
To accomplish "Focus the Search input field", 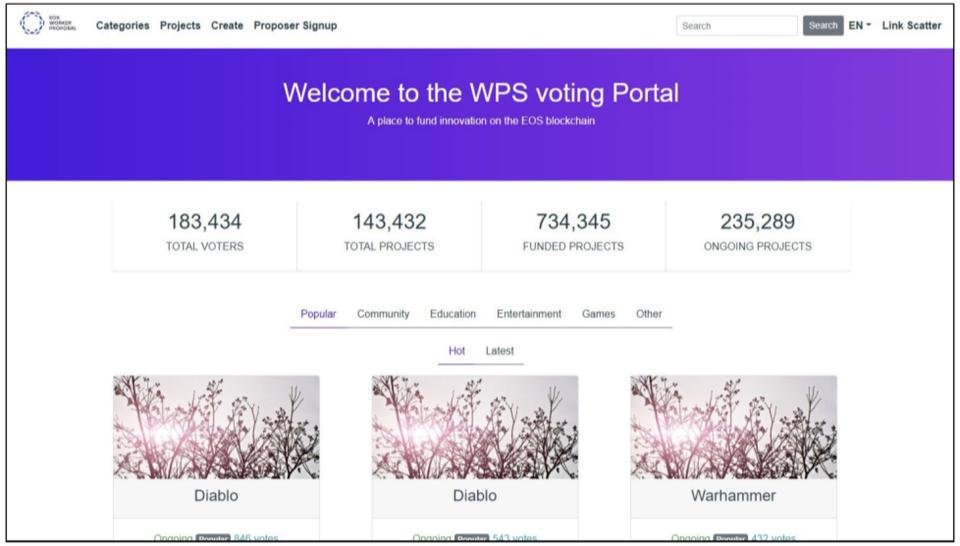I will (737, 26).
